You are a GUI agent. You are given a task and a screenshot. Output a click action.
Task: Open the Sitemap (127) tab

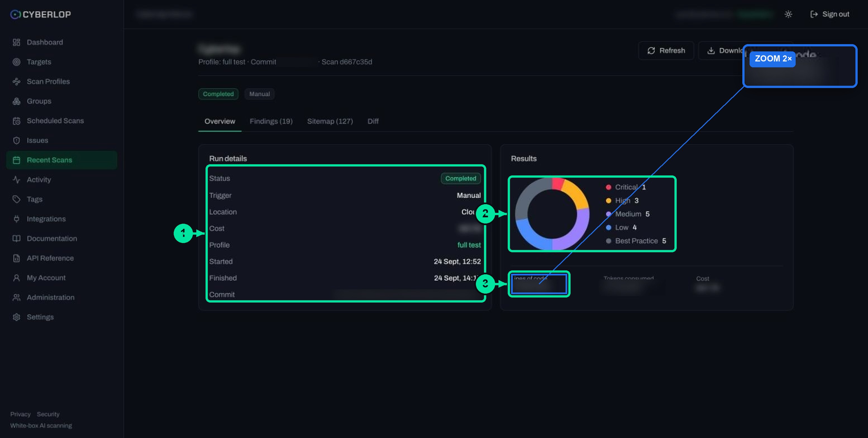330,121
